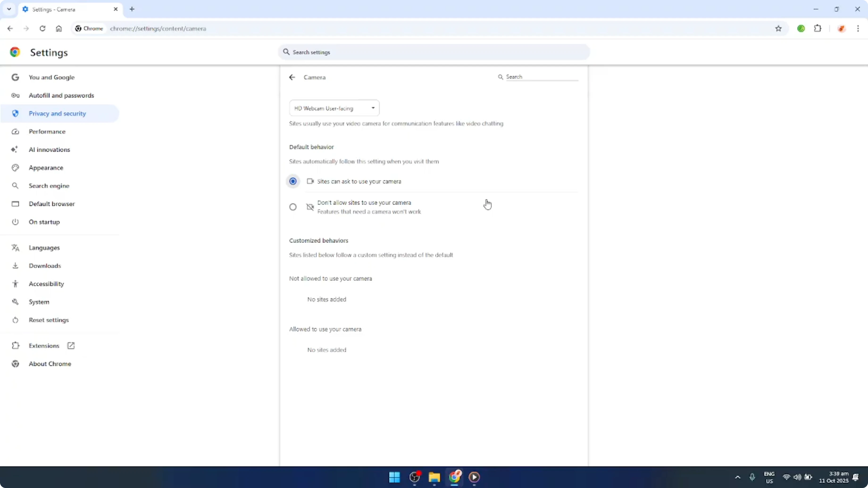Screen dimensions: 868x488
Task: Click the 'Default behavior' heading
Action: point(311,147)
